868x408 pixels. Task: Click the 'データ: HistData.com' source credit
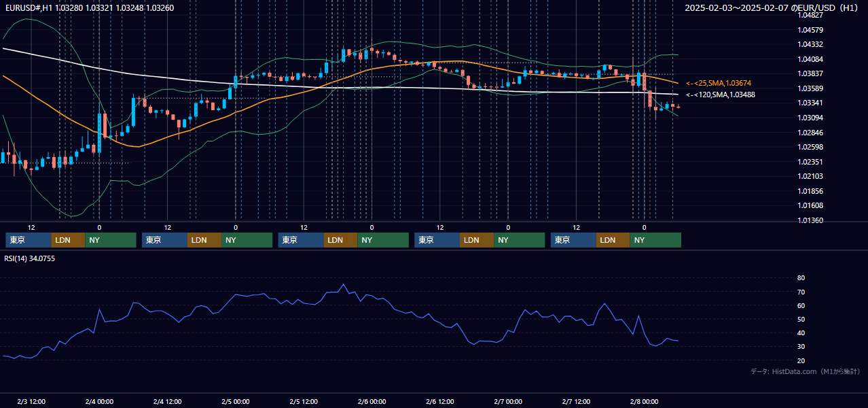point(805,371)
